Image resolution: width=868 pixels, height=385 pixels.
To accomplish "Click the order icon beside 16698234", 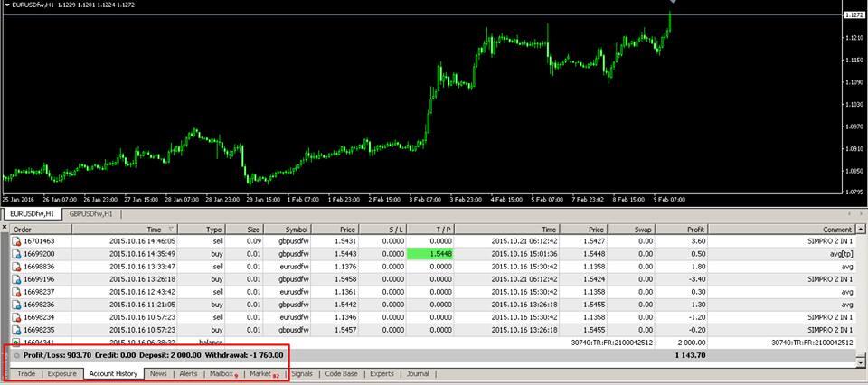I will pos(16,318).
